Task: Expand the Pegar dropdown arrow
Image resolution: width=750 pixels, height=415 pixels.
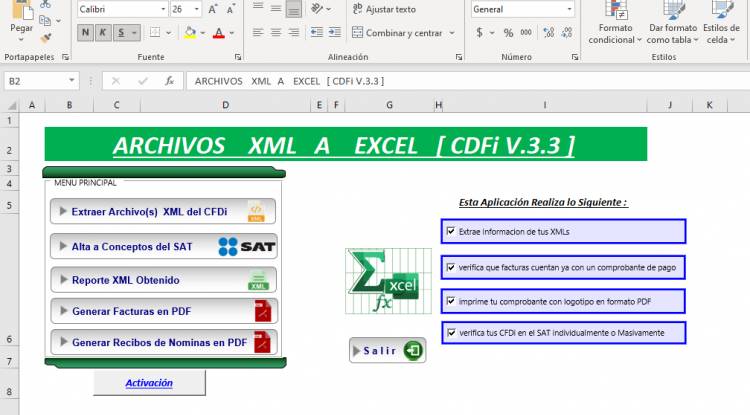Action: [x=21, y=40]
